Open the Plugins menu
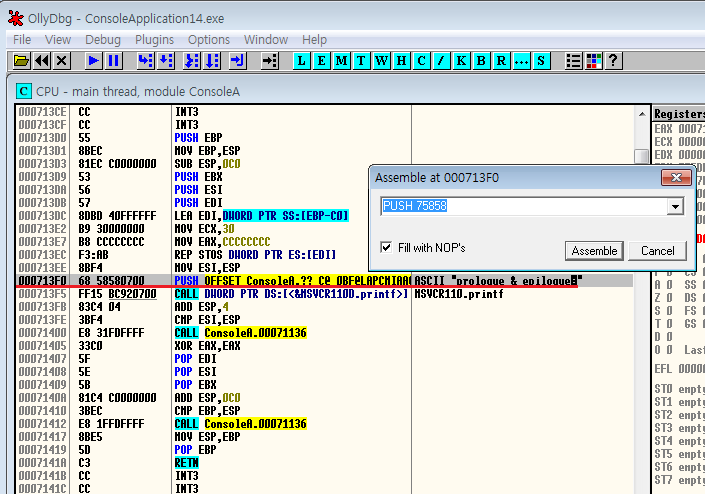 tap(154, 40)
